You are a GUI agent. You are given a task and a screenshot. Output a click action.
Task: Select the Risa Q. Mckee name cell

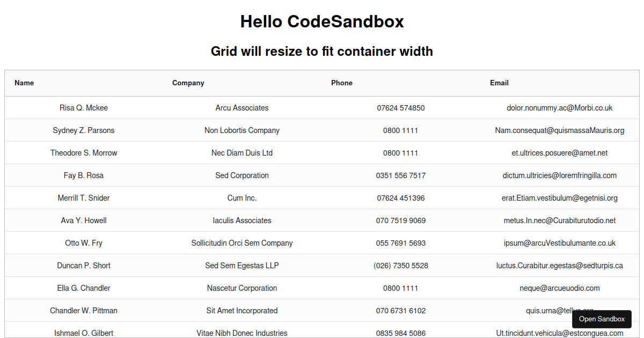pyautogui.click(x=84, y=108)
